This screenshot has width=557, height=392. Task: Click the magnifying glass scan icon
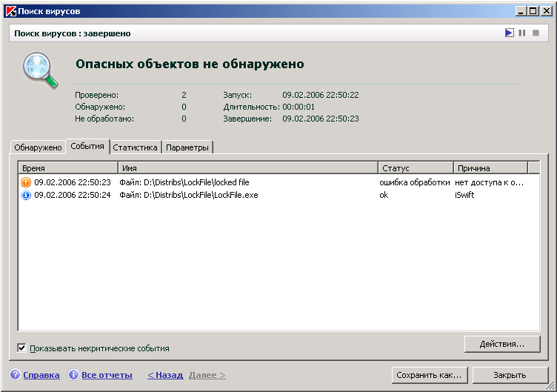(40, 70)
